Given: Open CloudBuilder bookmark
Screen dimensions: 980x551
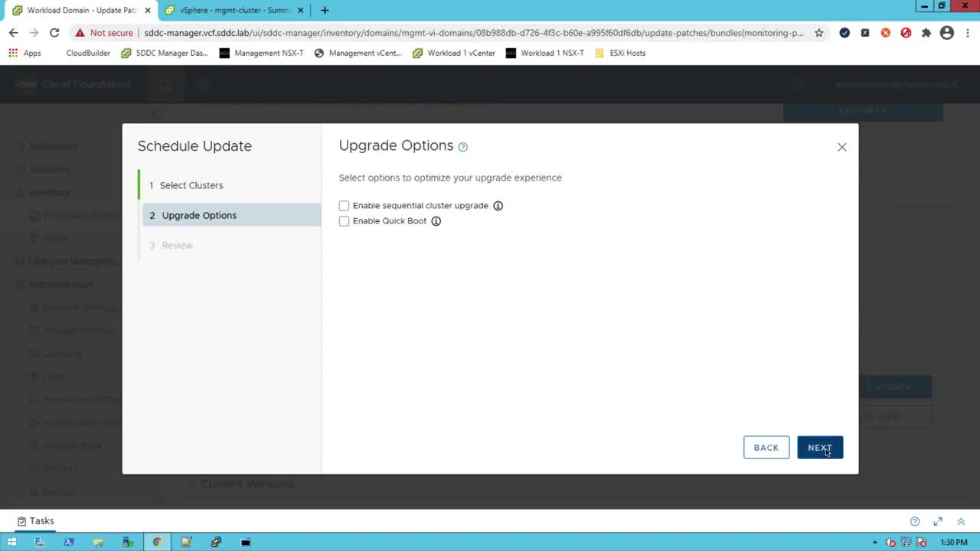Looking at the screenshot, I should coord(88,53).
